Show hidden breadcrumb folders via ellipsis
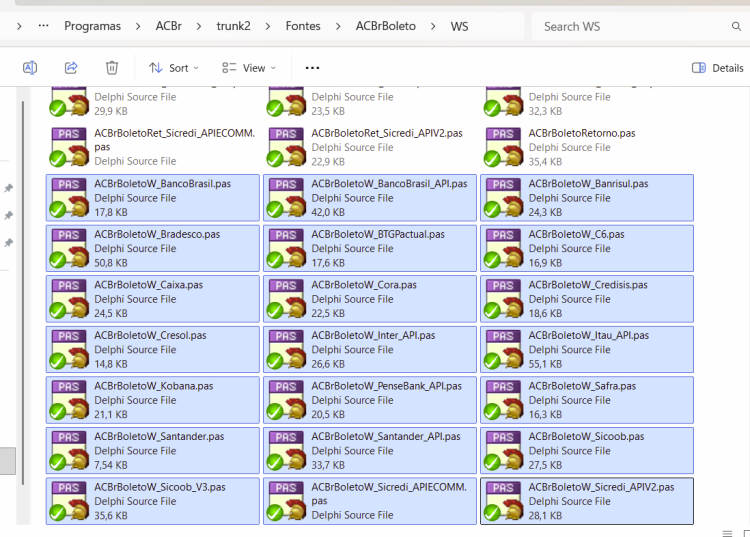Viewport: 750px width, 537px height. pyautogui.click(x=44, y=25)
